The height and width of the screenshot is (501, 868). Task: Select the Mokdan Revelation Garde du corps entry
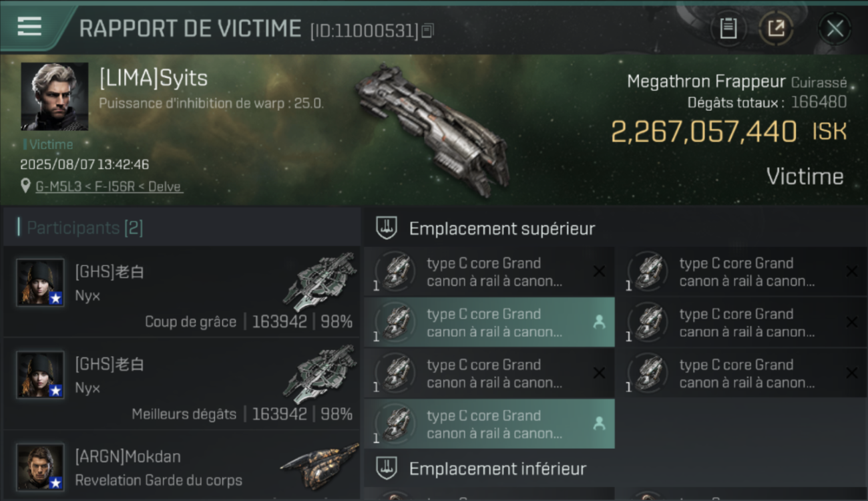(x=182, y=467)
